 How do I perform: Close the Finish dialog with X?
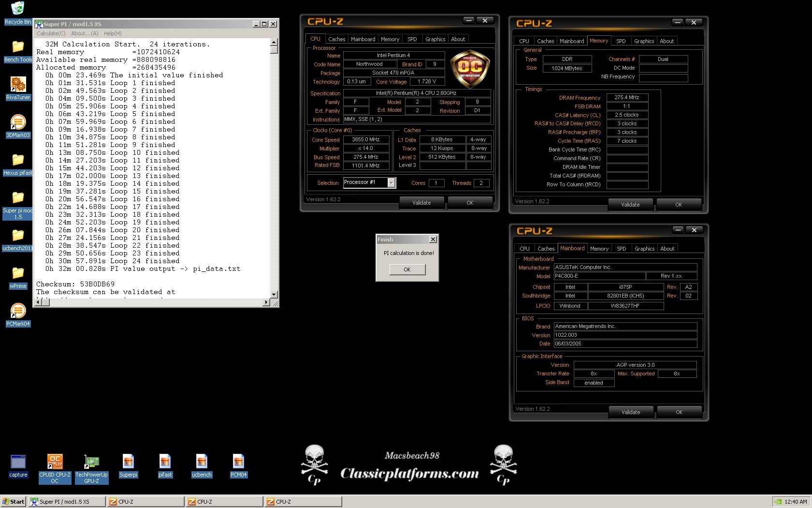click(433, 239)
